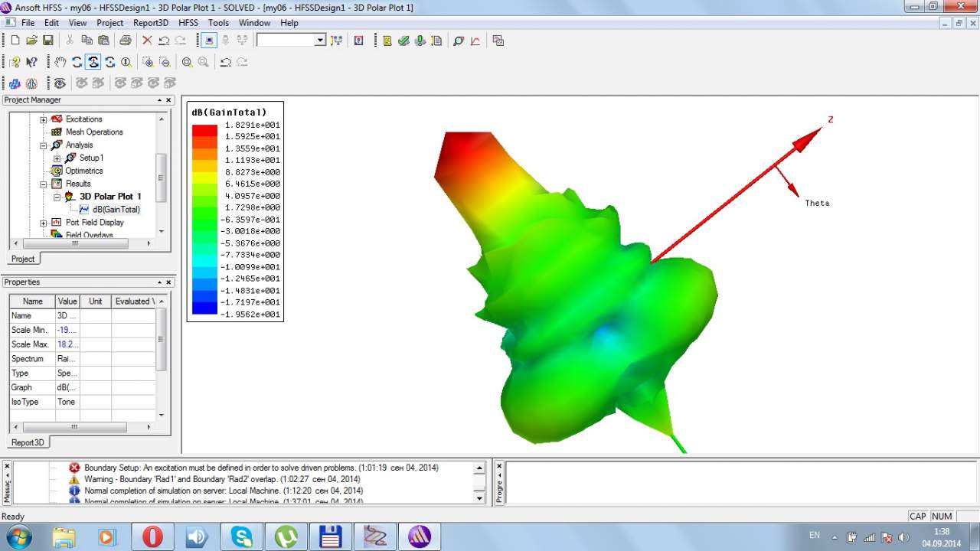Click the What's This help cursor icon
The image size is (980, 551).
coord(31,62)
